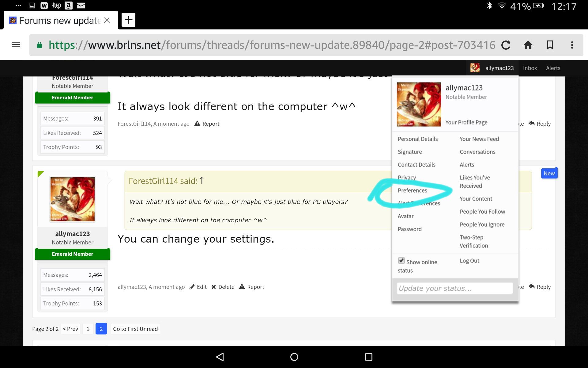Open Conversations from account menu

coord(477,152)
